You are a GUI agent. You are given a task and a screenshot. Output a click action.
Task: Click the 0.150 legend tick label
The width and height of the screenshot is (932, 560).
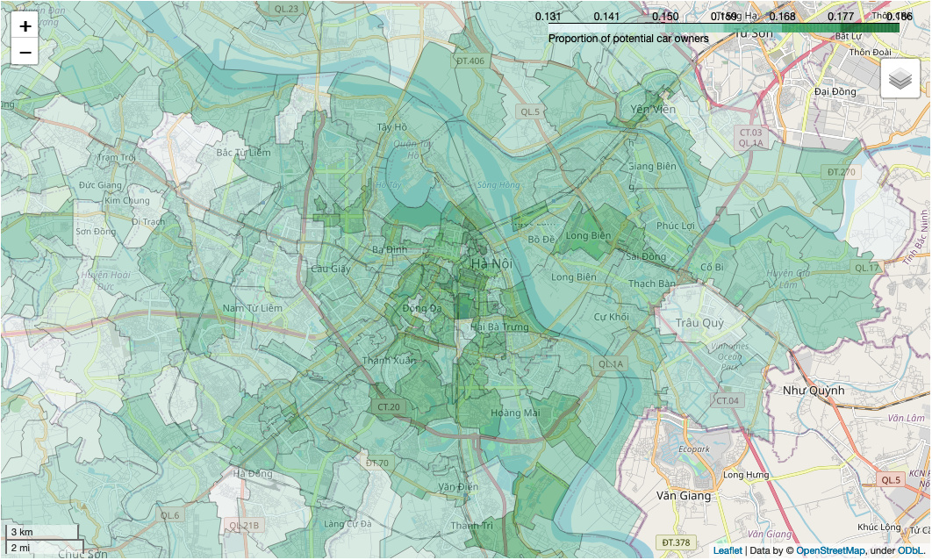click(x=664, y=16)
